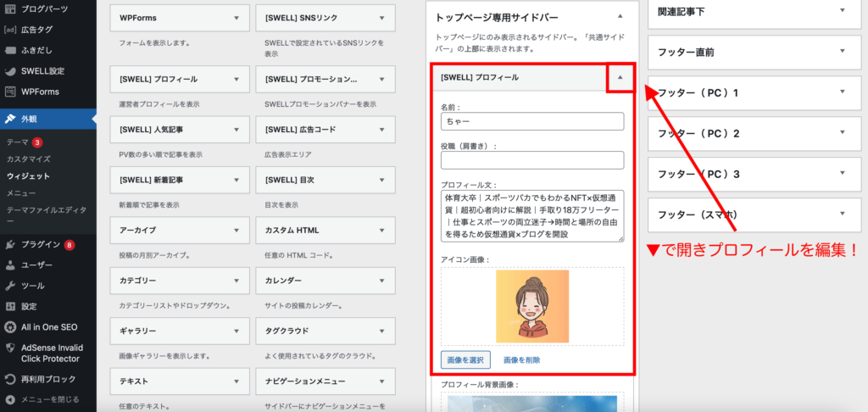Open the カスタマイズ submenu item
The width and height of the screenshot is (868, 412).
(x=29, y=159)
